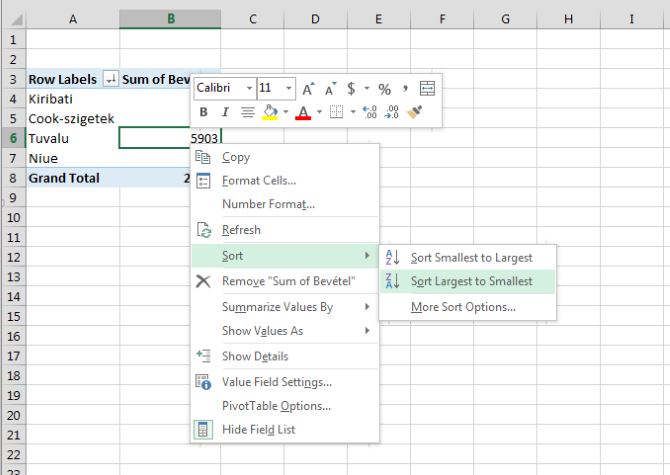This screenshot has width=670, height=475.
Task: Choose Copy from context menu
Action: click(x=285, y=157)
